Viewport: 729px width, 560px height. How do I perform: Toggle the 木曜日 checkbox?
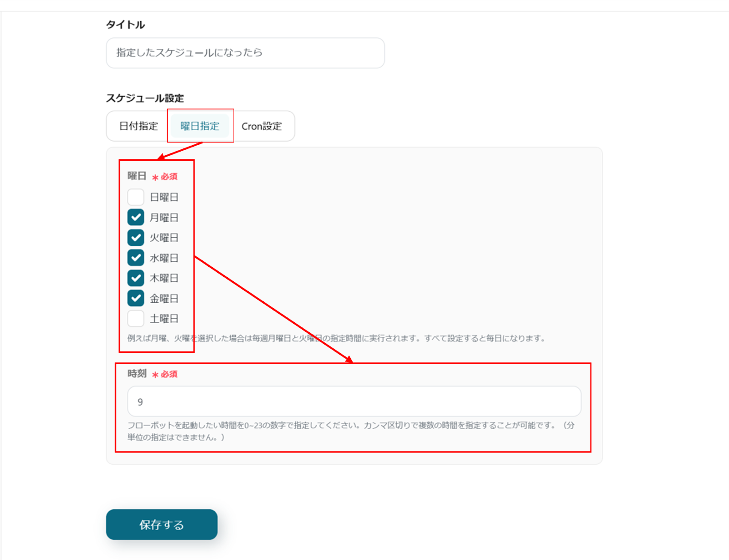[136, 278]
